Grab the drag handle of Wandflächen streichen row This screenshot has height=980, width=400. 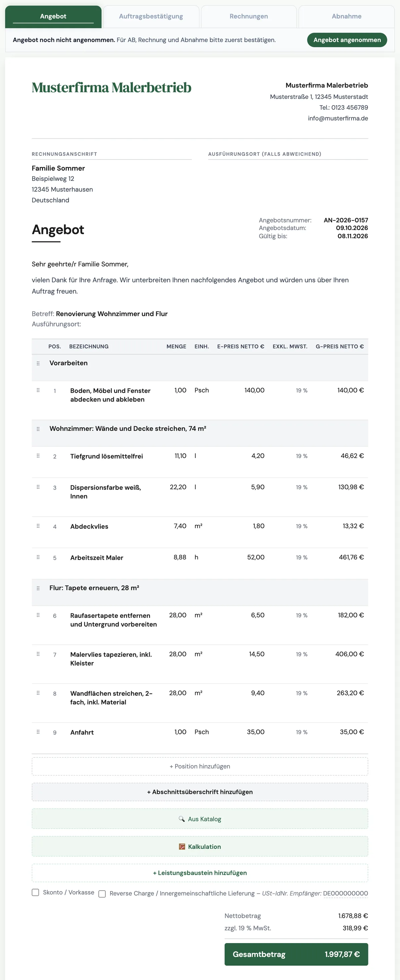coord(38,693)
